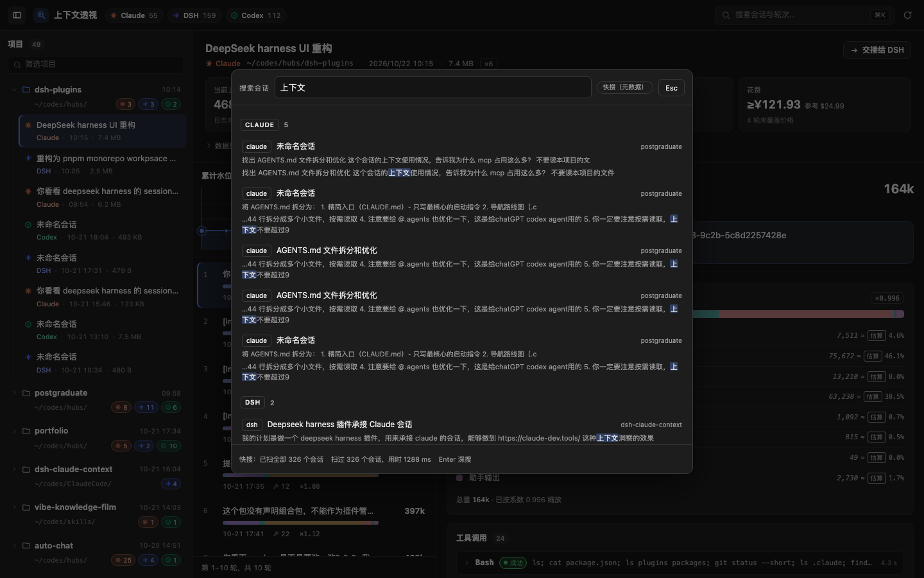Toggle the DSH 159 filter chip
This screenshot has width=924, height=578.
point(194,15)
